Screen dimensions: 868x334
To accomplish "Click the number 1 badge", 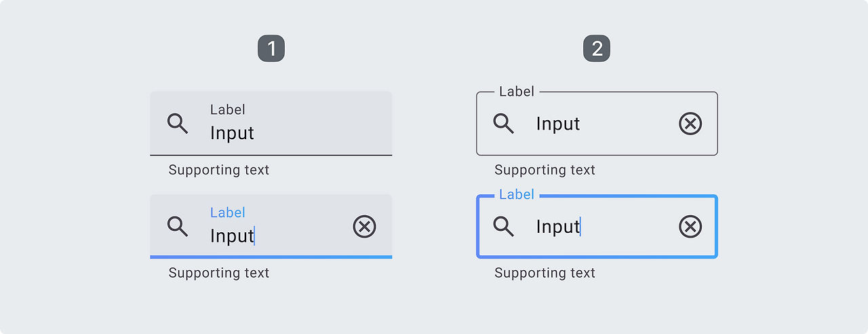I will [271, 49].
